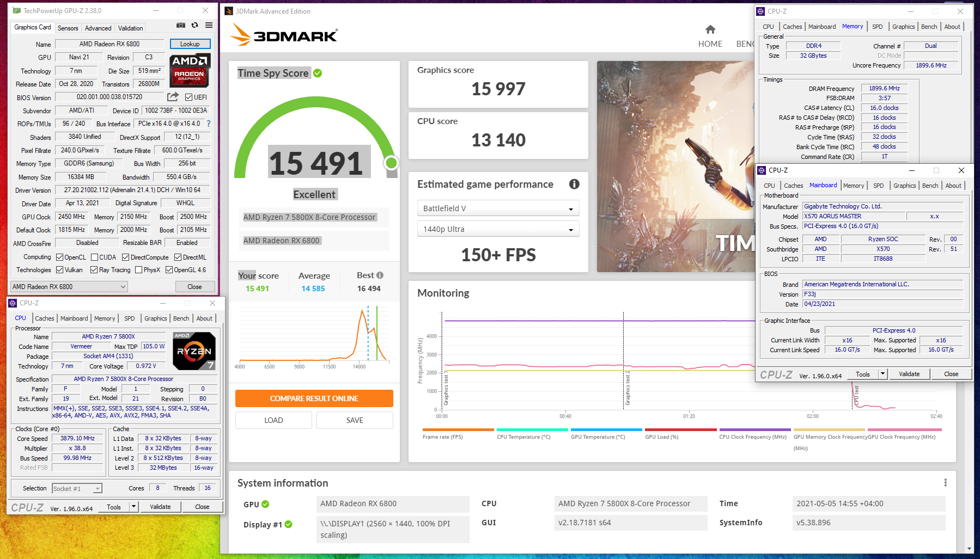Image resolution: width=980 pixels, height=559 pixels.
Task: Click Validate in the CPU-Z processor window
Action: (x=160, y=507)
